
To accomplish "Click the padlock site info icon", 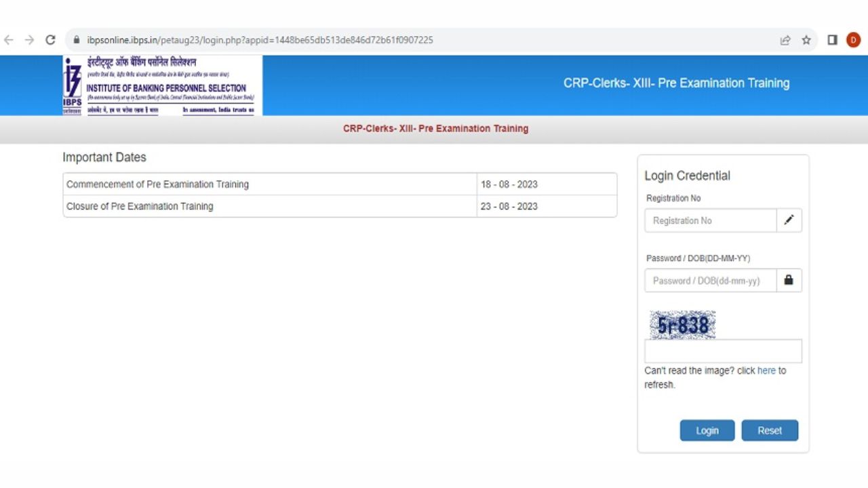I will [x=77, y=40].
